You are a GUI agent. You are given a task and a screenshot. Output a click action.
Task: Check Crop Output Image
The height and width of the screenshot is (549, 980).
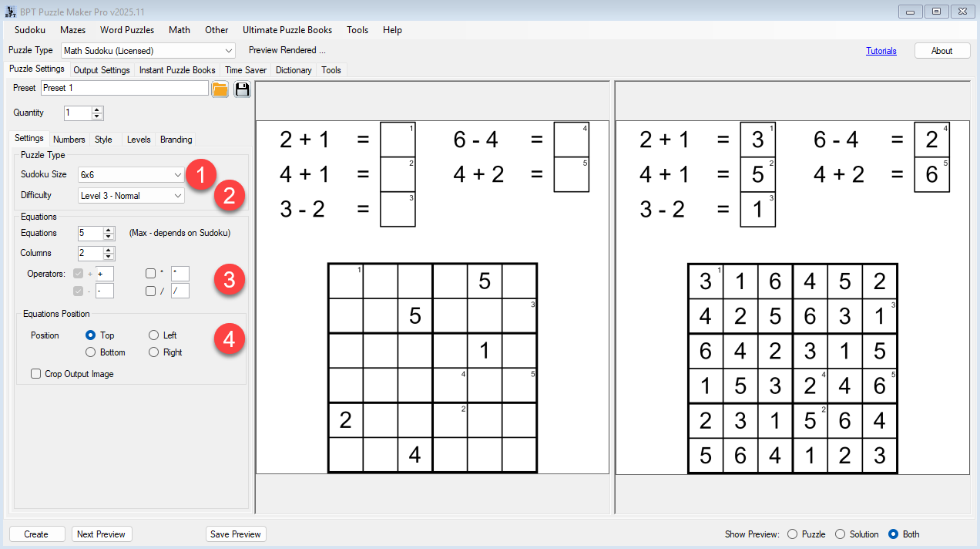[x=35, y=373]
